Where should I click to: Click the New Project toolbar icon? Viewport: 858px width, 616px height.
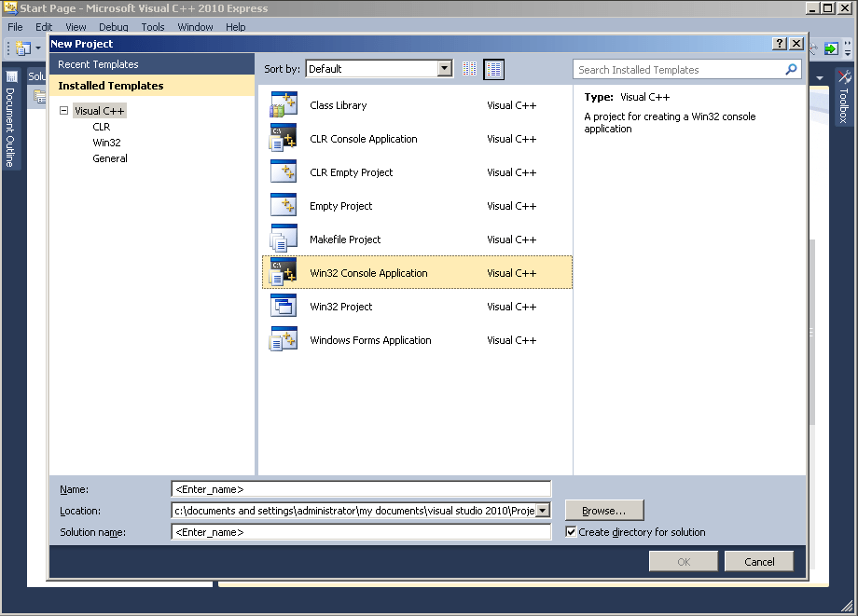coord(23,48)
